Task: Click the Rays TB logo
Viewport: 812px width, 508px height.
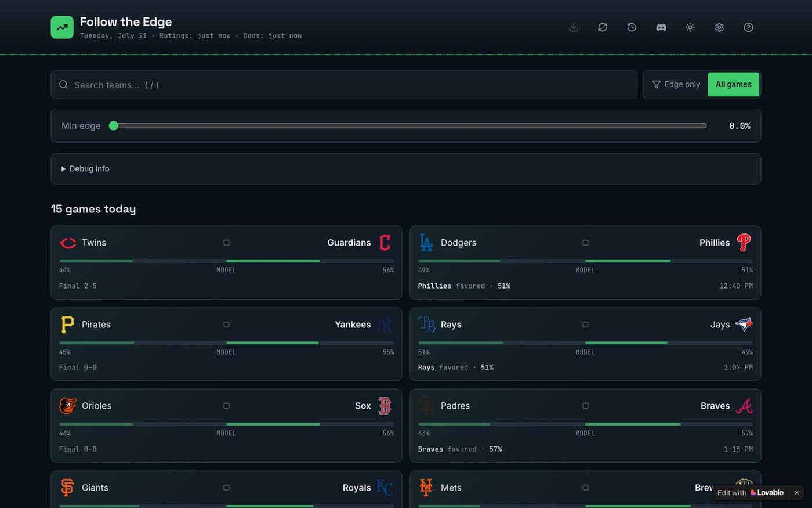Action: pyautogui.click(x=426, y=325)
